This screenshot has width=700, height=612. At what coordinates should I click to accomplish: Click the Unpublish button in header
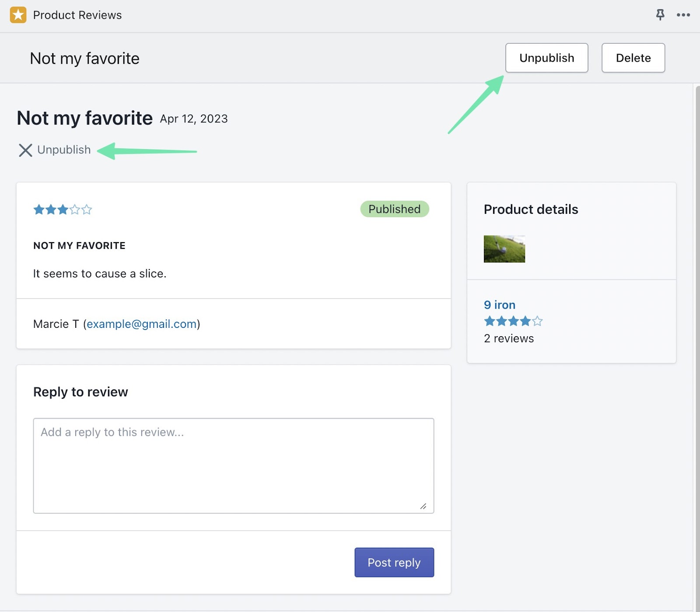(546, 58)
